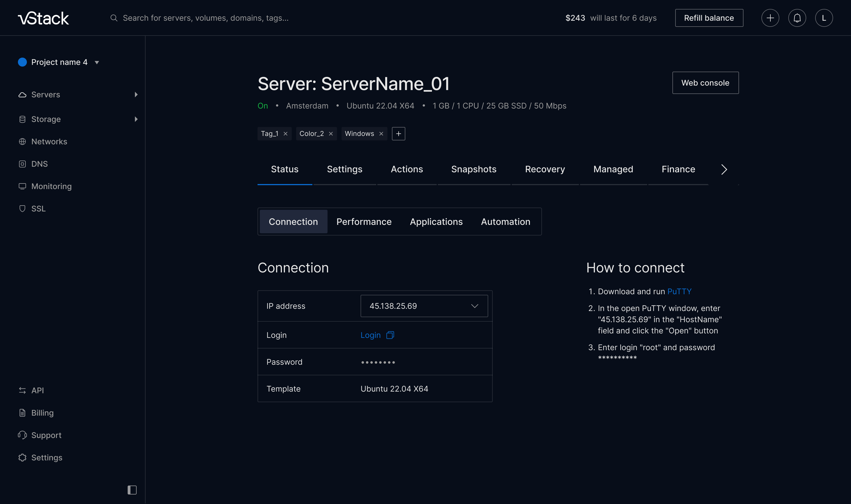Open Project name 4 dropdown
The height and width of the screenshot is (504, 851).
[x=59, y=62]
